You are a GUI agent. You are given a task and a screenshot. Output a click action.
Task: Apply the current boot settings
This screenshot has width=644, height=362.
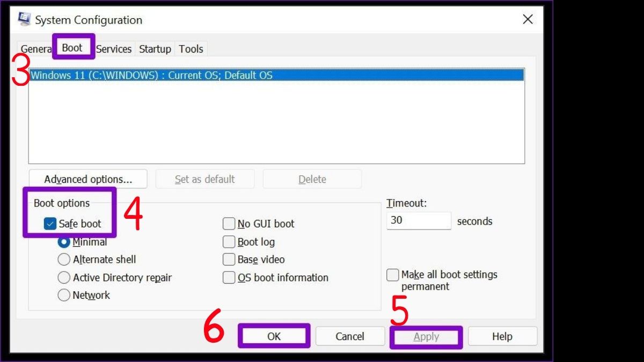[426, 336]
